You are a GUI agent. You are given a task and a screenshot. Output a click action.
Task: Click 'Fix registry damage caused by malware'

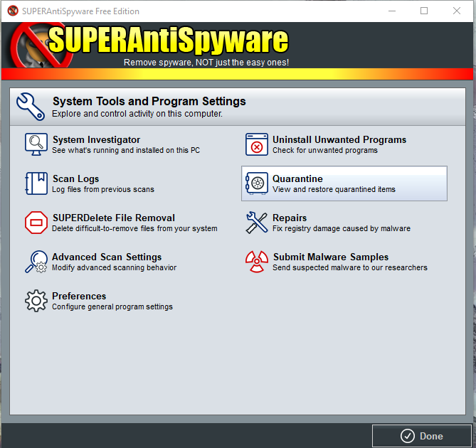click(342, 228)
